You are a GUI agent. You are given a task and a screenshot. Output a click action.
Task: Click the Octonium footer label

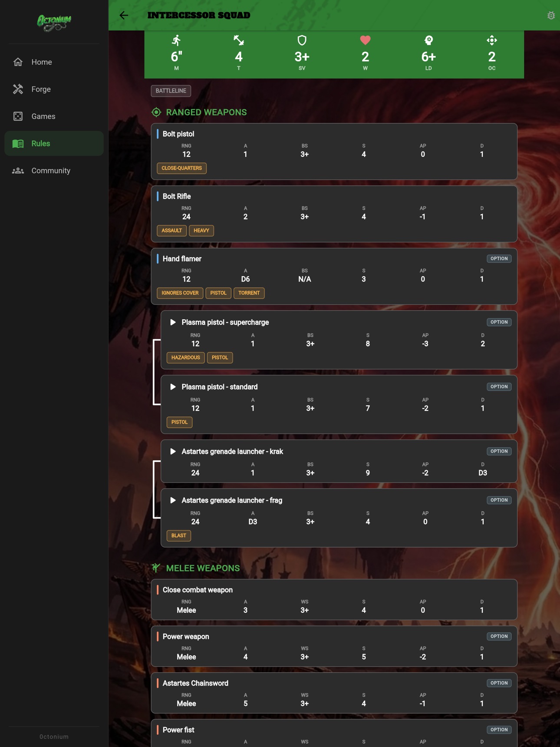[x=54, y=737]
